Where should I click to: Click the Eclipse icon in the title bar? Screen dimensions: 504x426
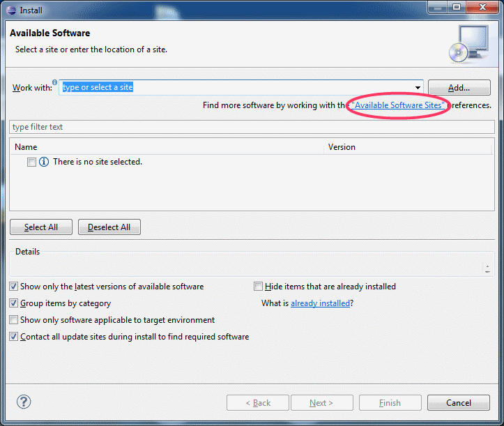[x=11, y=10]
